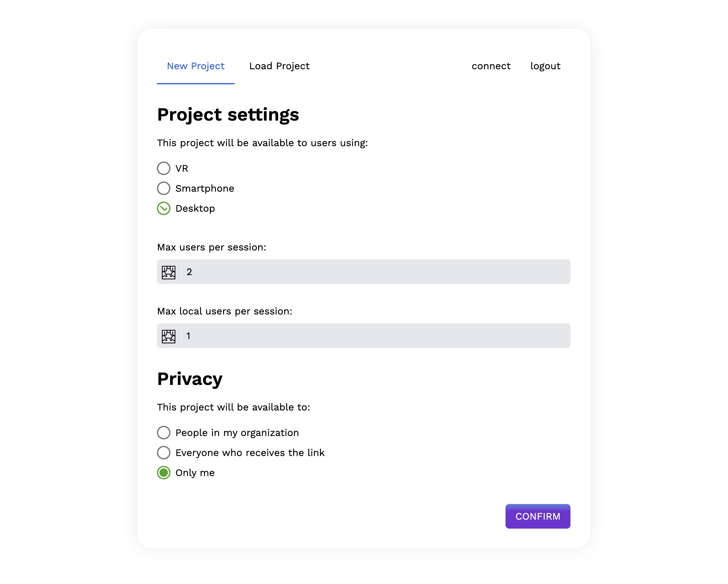728x584 pixels.
Task: Click the 'Smartphone' option label text
Action: pos(205,188)
